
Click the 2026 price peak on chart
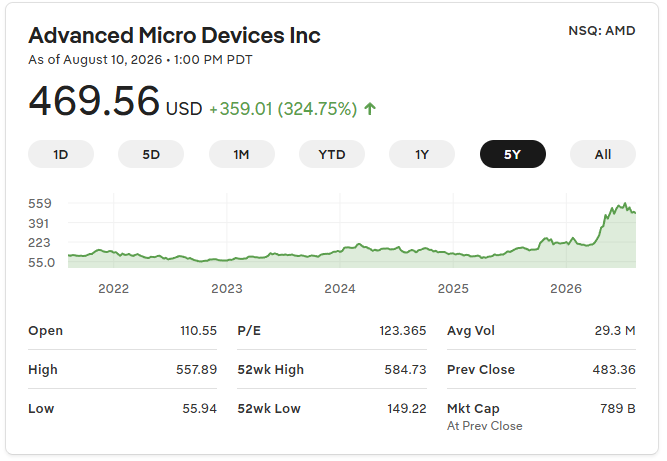(625, 205)
